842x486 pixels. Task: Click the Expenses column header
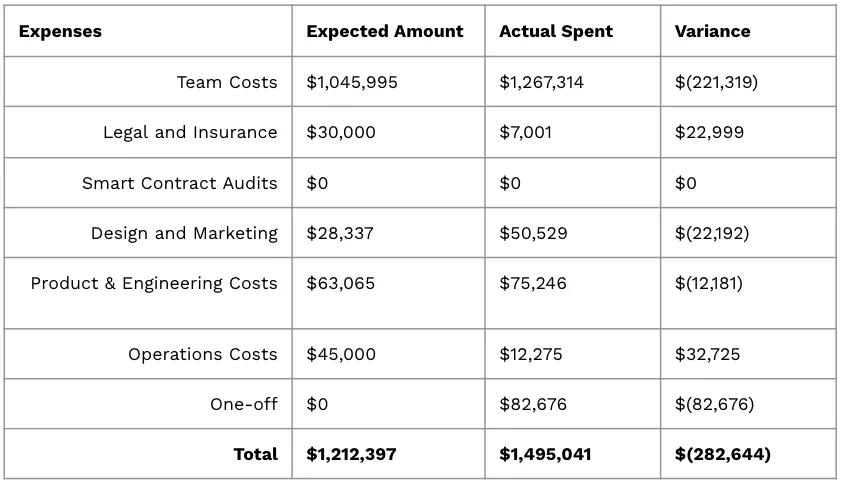click(x=60, y=32)
